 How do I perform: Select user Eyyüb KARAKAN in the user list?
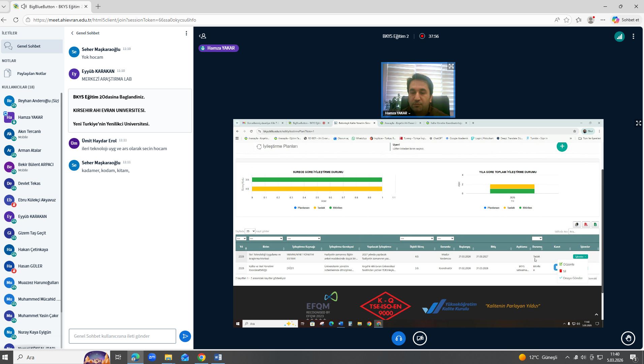[32, 217]
